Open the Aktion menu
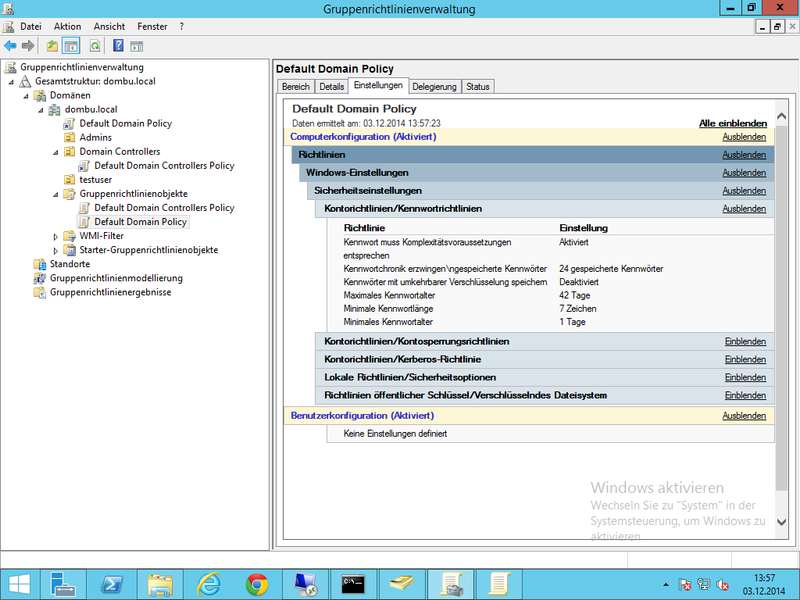The width and height of the screenshot is (800, 600). click(67, 26)
